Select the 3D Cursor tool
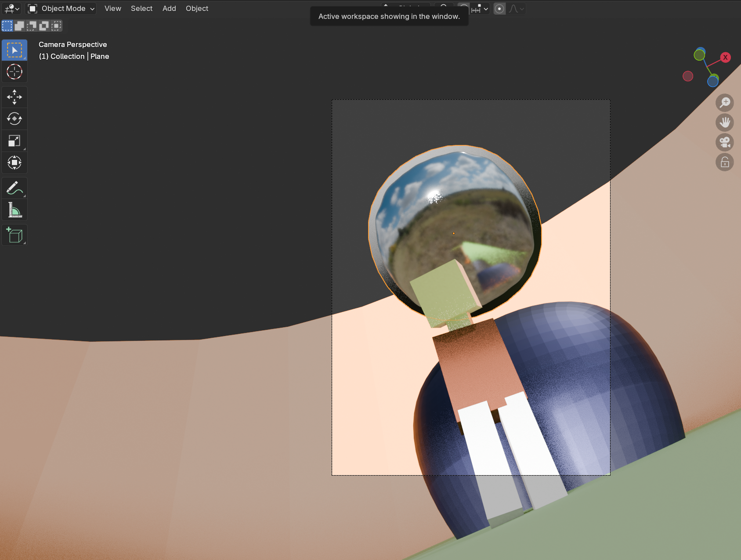Viewport: 741px width, 560px height. click(x=14, y=72)
